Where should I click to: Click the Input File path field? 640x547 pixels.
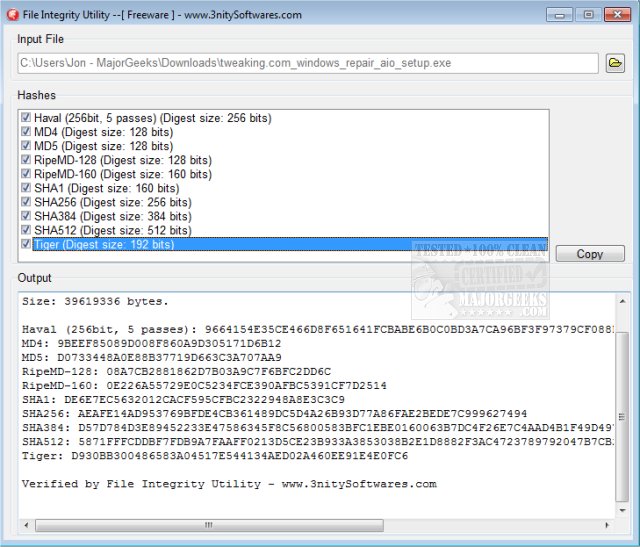(308, 63)
